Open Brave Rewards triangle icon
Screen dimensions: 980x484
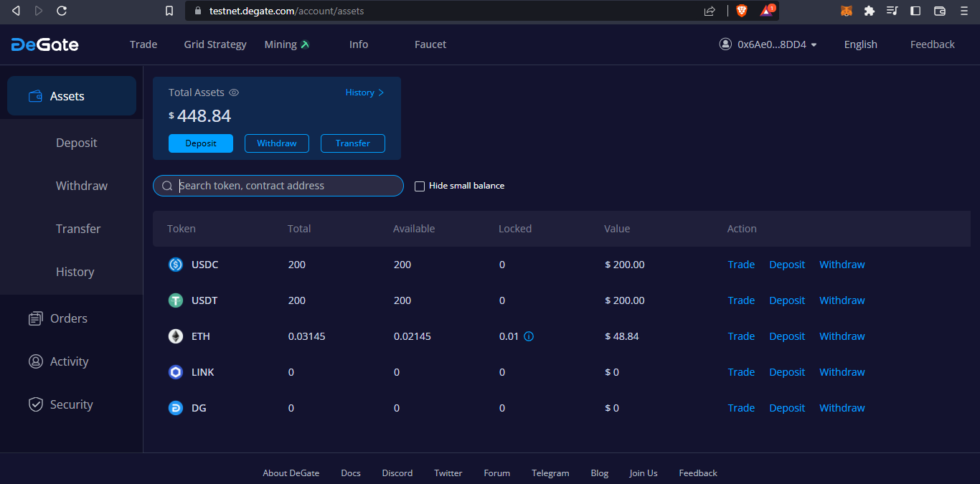pos(767,11)
